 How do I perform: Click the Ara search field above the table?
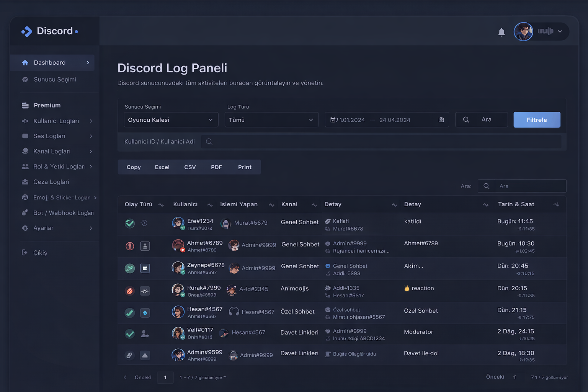(530, 186)
